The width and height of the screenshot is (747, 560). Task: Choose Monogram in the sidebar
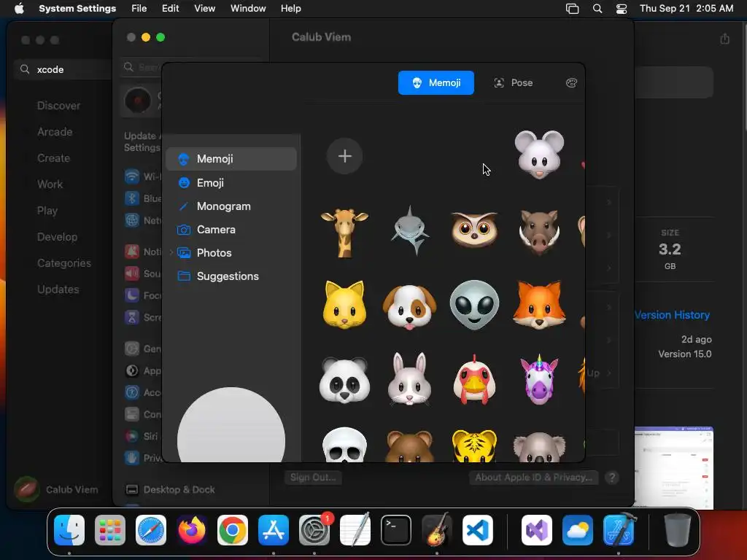(231, 206)
